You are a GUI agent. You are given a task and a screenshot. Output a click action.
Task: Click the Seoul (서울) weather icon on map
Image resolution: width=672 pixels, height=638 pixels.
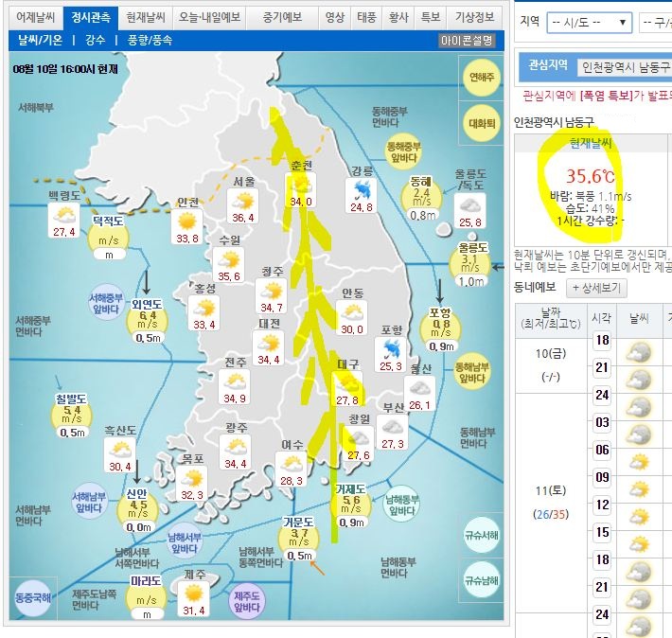point(244,201)
